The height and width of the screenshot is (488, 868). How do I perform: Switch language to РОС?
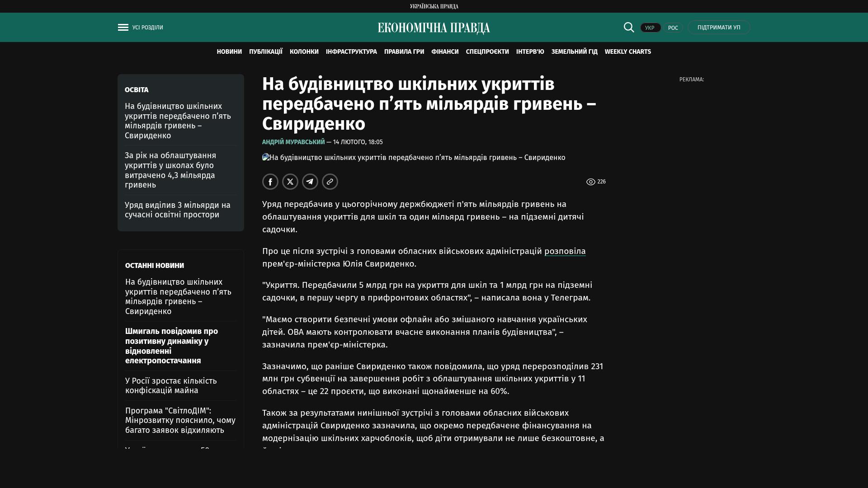click(673, 28)
